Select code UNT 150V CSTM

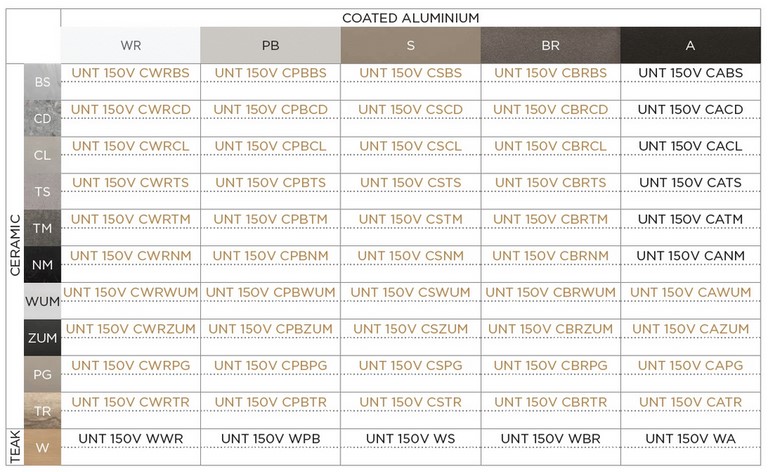click(410, 219)
